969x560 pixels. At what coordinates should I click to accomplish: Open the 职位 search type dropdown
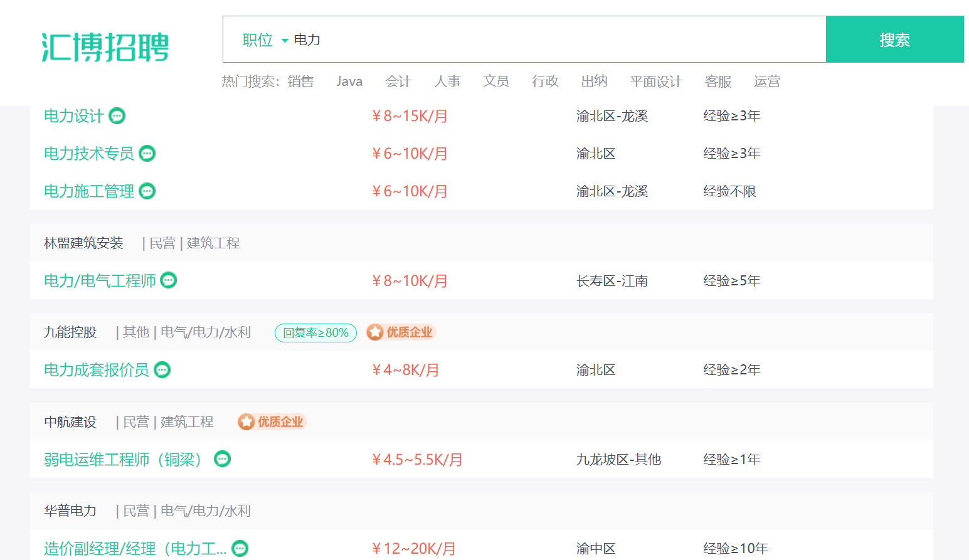tap(265, 40)
